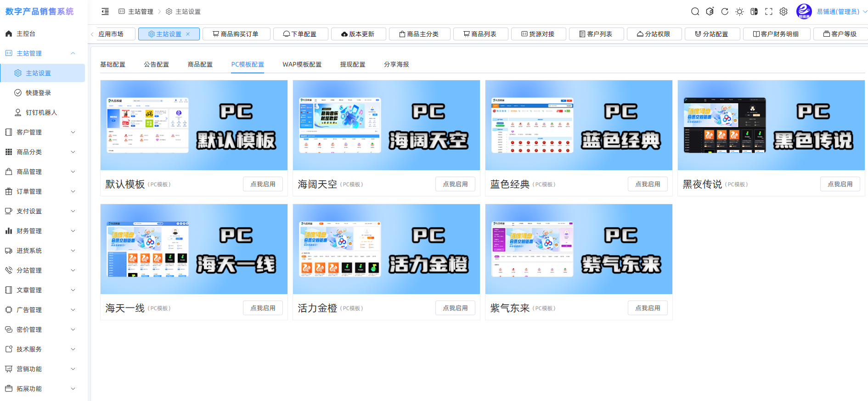Toggle the layout contrast icon in header
Image resolution: width=868 pixels, height=401 pixels.
click(x=754, y=11)
